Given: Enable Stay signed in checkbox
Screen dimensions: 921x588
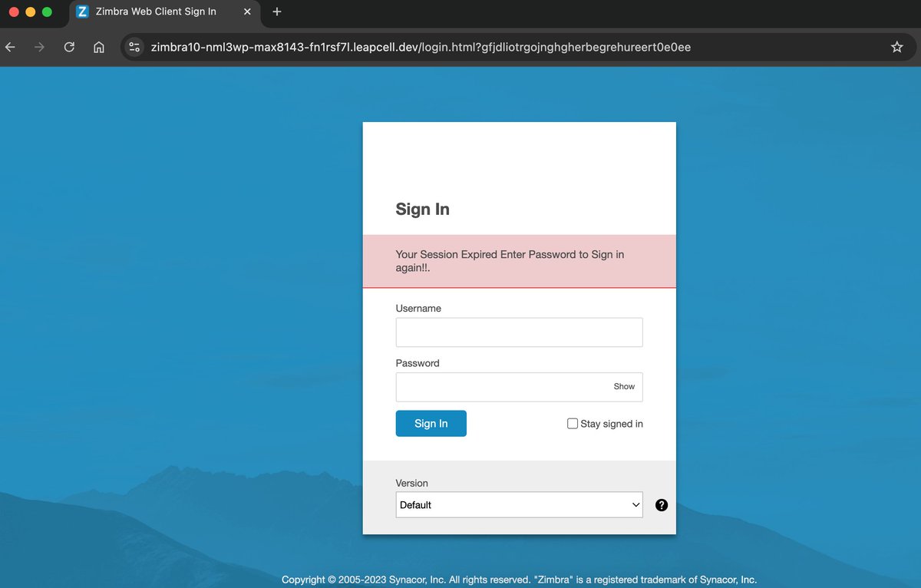Looking at the screenshot, I should pyautogui.click(x=573, y=424).
